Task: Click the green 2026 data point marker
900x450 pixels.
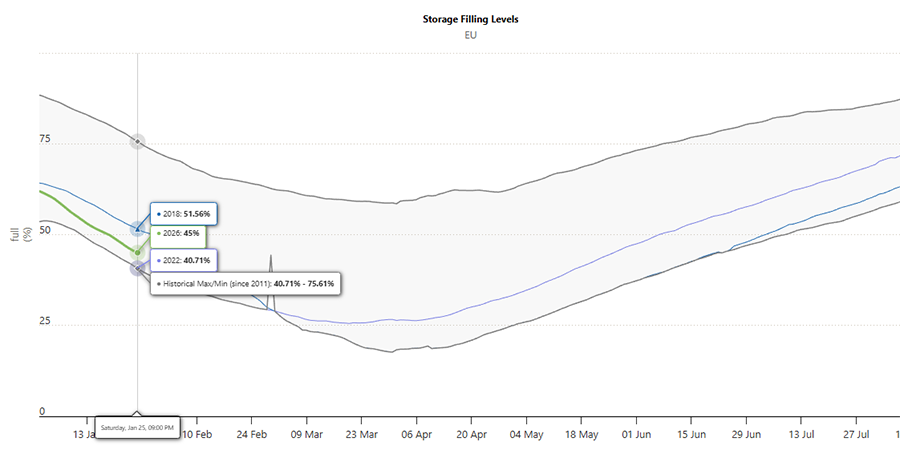Action: tap(137, 252)
